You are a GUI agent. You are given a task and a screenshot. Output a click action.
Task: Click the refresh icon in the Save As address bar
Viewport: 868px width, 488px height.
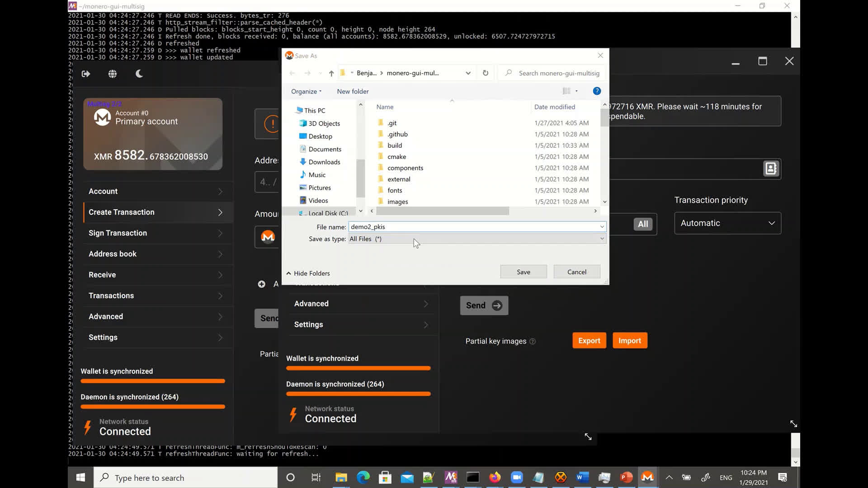pyautogui.click(x=485, y=73)
